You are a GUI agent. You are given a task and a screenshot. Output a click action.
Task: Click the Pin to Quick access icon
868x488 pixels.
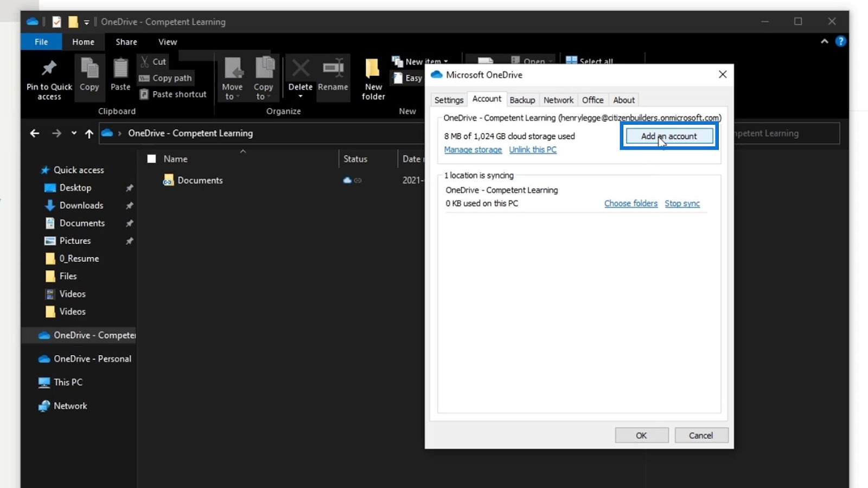click(x=49, y=69)
